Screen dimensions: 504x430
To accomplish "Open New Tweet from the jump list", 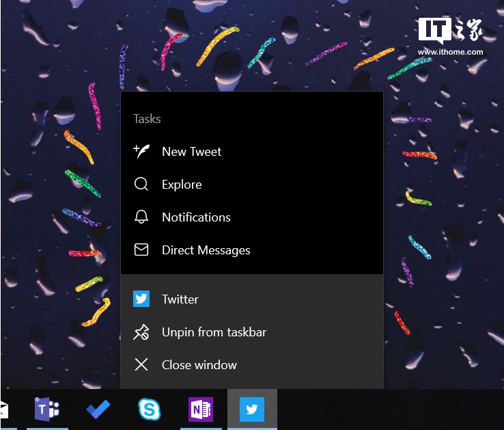I will click(252, 152).
